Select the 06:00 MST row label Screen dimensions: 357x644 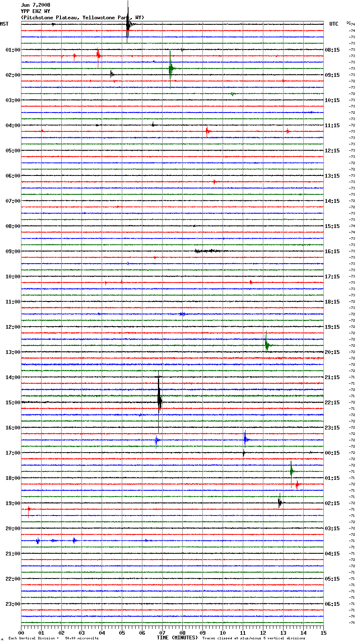(13, 176)
